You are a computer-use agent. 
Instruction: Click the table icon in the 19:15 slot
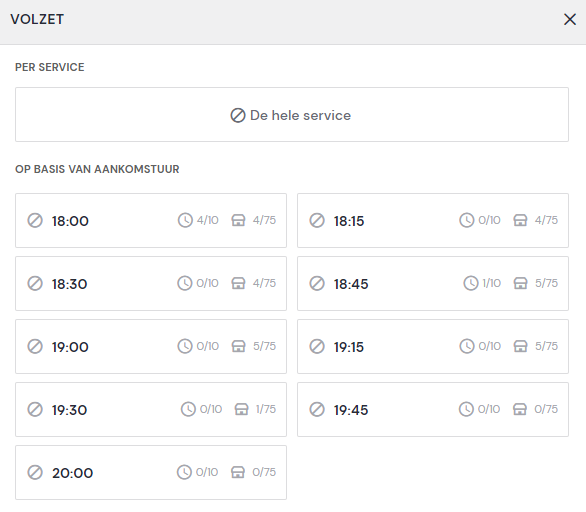(520, 346)
